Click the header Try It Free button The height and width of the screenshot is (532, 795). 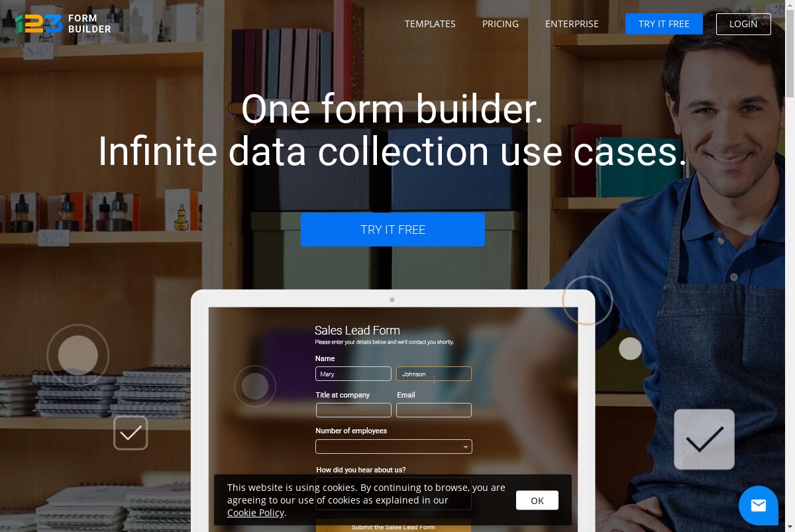(x=664, y=24)
